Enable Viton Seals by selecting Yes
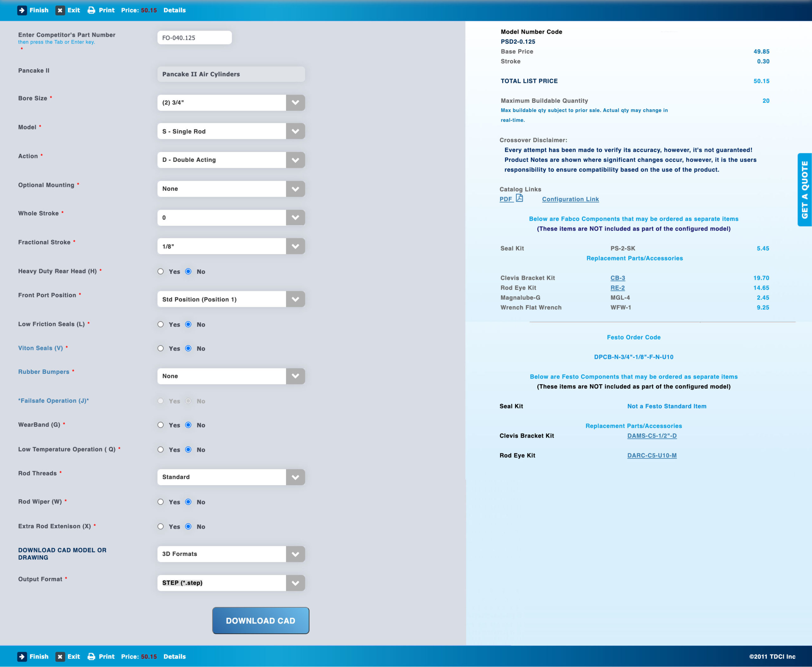812x667 pixels. pyautogui.click(x=160, y=348)
